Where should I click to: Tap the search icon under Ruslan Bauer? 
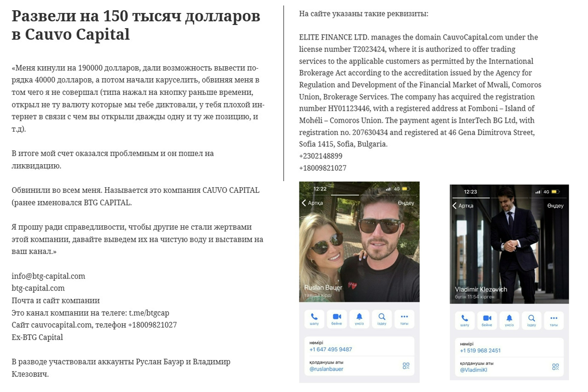(x=382, y=319)
